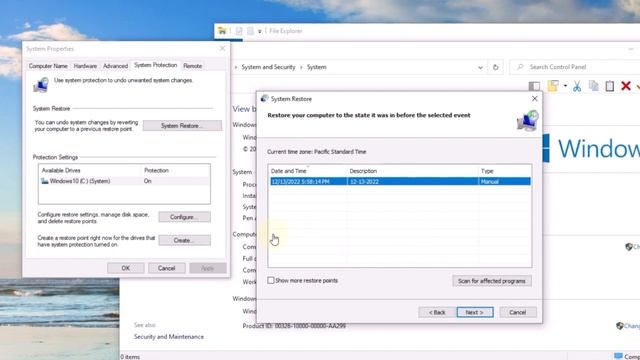Open Security and Maintenance link
Screen dimensions: 640x360
coord(169,337)
